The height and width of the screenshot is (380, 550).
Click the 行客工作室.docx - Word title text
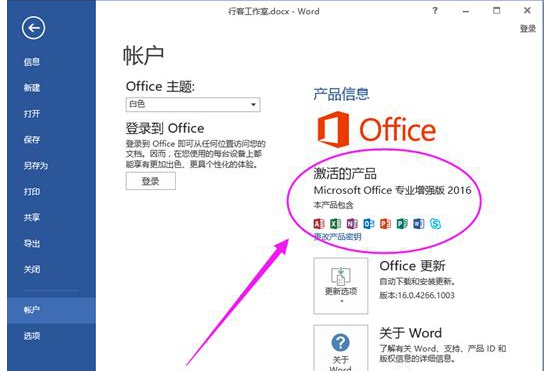pos(274,12)
